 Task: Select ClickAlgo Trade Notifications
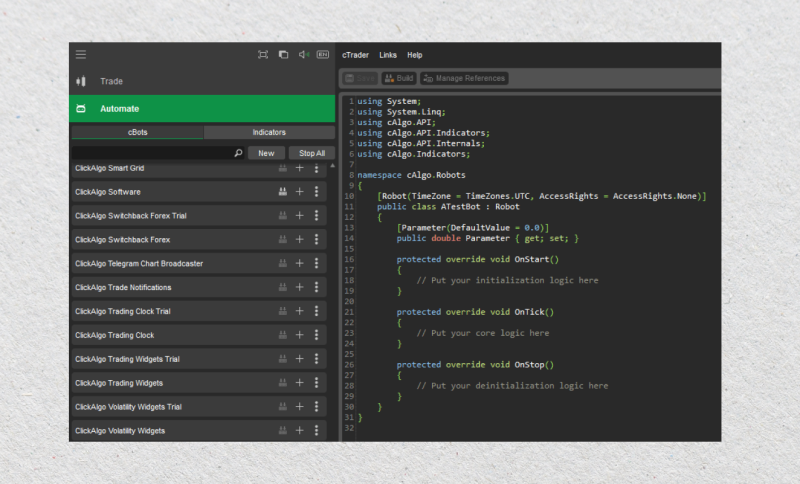[x=199, y=288]
